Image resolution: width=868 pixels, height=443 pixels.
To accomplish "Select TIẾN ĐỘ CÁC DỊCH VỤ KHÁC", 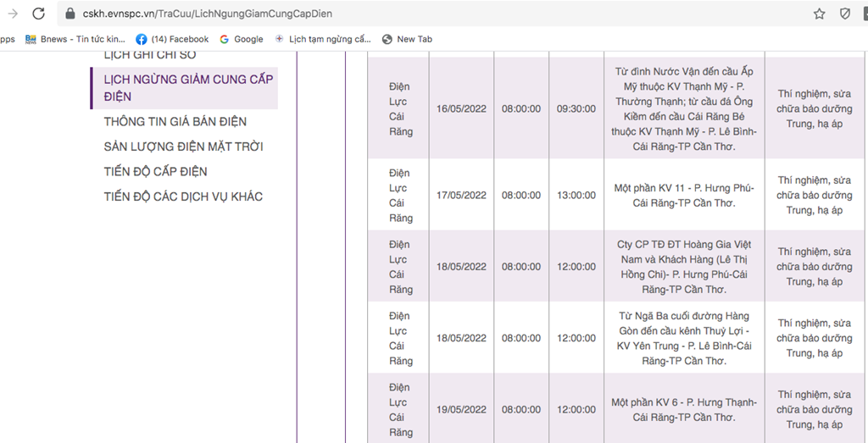I will [x=183, y=197].
